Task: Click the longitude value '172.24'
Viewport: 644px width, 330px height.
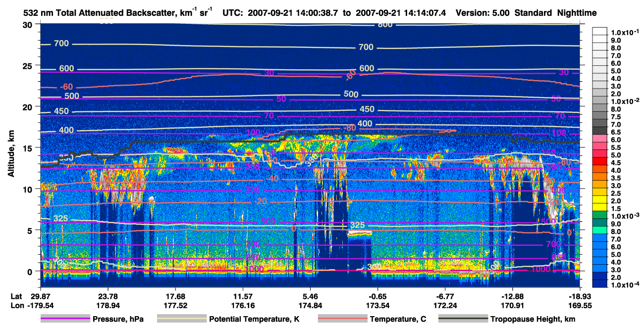Action: coord(445,305)
